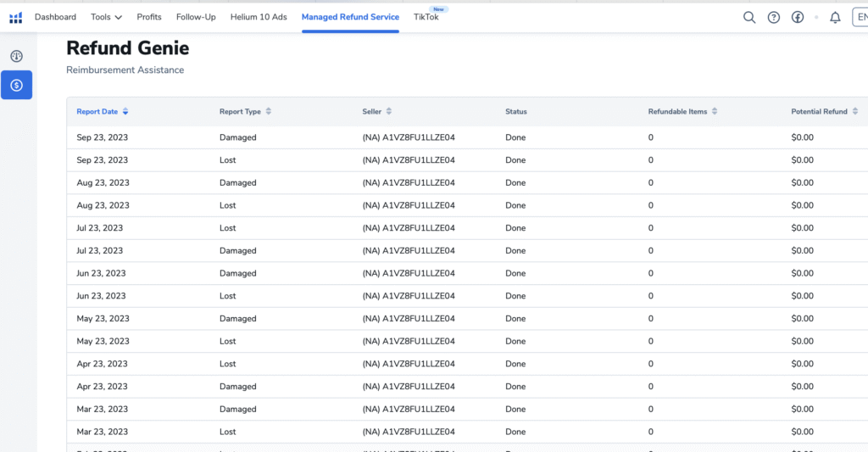Sort by Report Date column arrow
868x452 pixels.
(125, 112)
